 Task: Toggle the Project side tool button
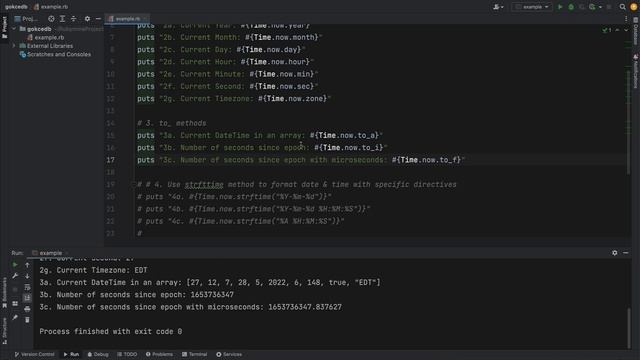coord(4,27)
